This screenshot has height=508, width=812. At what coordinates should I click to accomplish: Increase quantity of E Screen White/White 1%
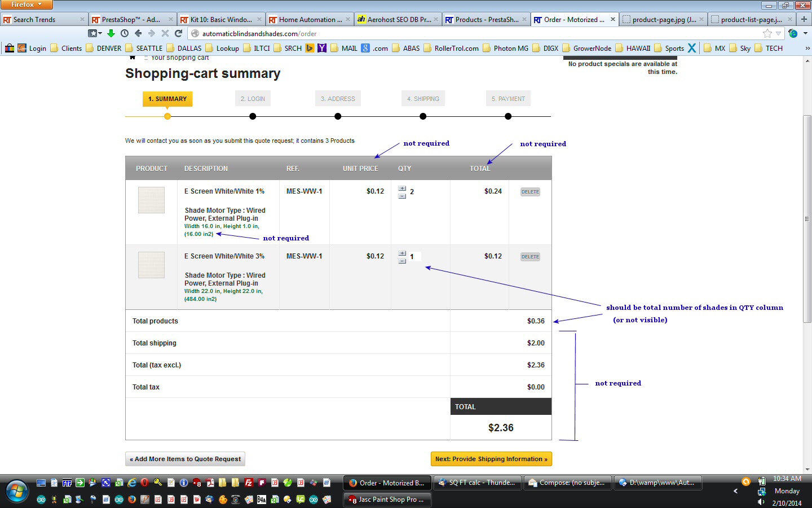pyautogui.click(x=402, y=189)
